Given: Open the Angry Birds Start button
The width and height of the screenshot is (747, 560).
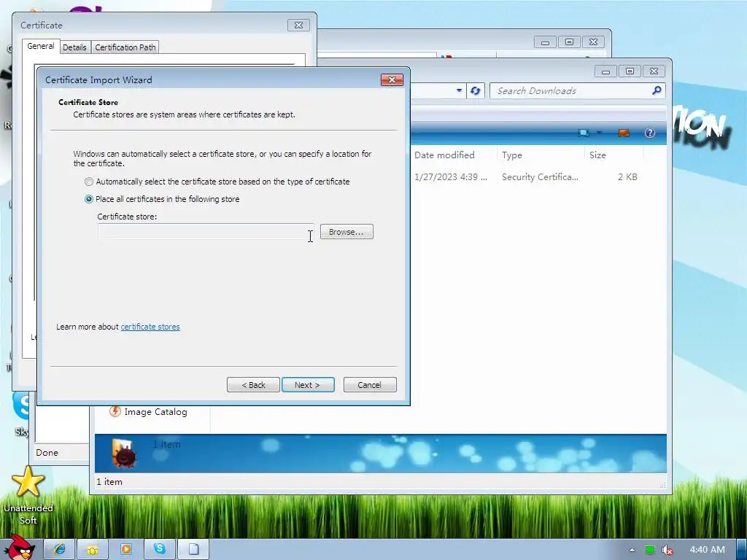Looking at the screenshot, I should (20, 548).
